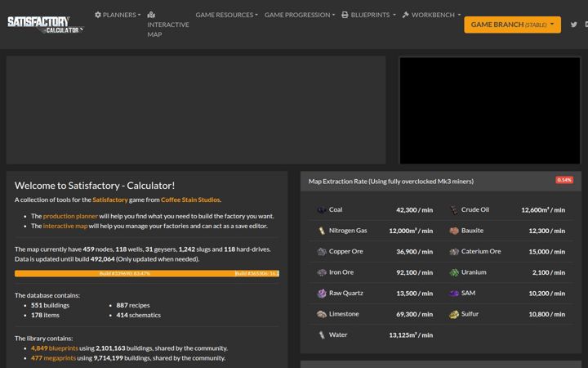588x368 pixels.
Task: Open the Blueprints dropdown menu
Action: pyautogui.click(x=368, y=15)
